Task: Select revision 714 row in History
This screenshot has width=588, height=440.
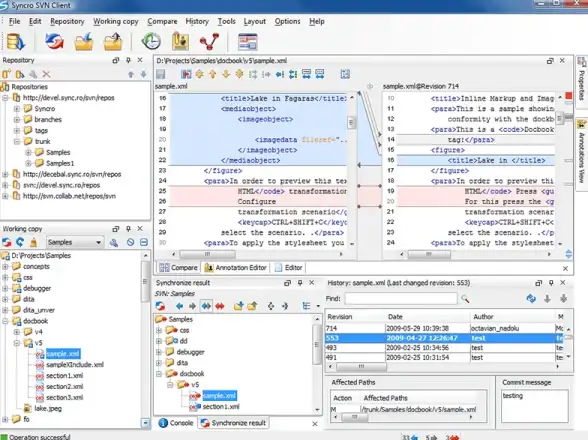Action: pos(444,328)
